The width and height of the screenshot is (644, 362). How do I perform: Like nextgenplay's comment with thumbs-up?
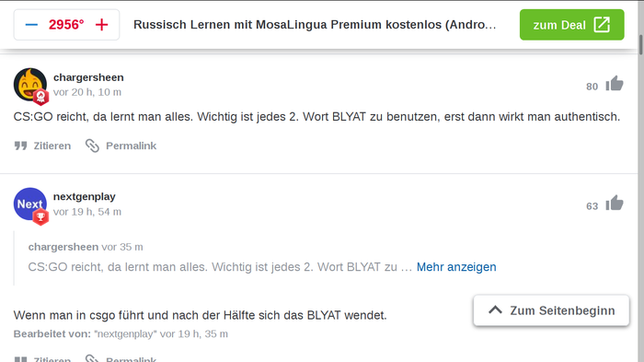(615, 203)
